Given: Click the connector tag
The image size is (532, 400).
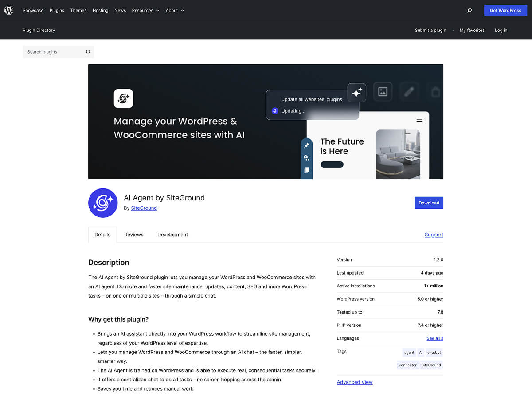Looking at the screenshot, I should (x=408, y=365).
